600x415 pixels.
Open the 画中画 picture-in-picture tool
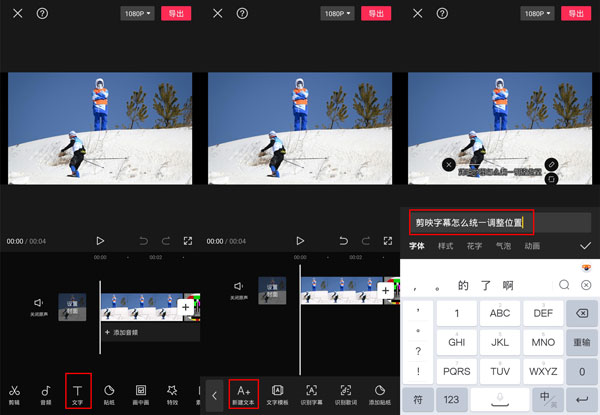[141, 394]
